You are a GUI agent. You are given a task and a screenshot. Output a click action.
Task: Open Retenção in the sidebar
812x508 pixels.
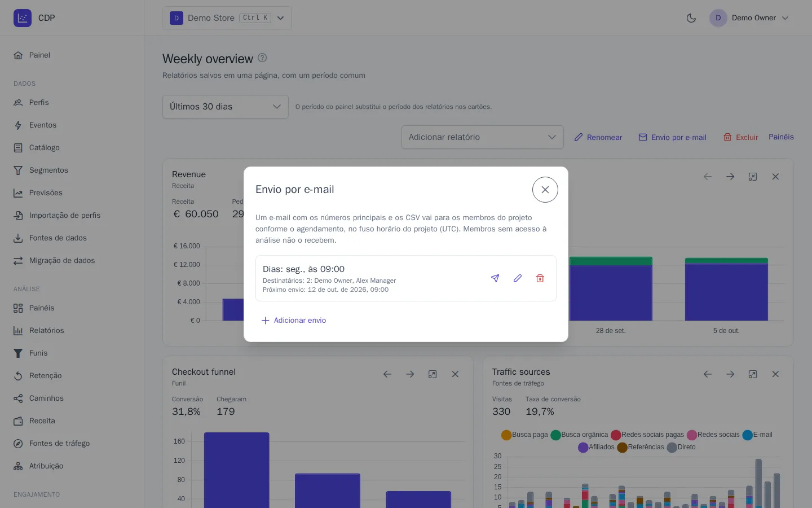click(x=72, y=375)
